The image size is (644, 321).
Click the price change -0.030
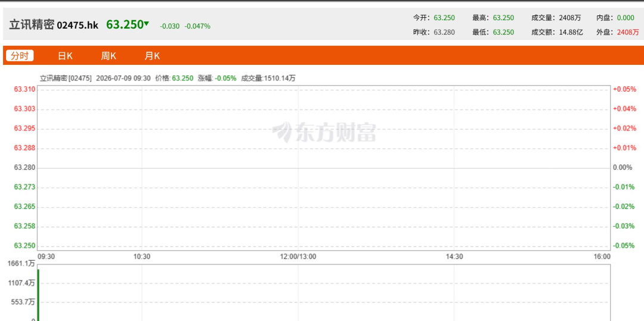[x=169, y=26]
